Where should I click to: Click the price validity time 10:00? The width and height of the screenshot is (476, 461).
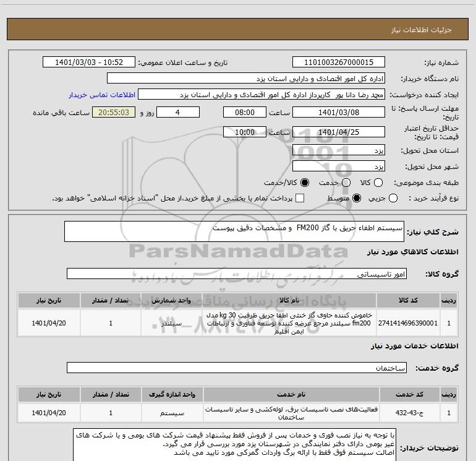tap(245, 132)
